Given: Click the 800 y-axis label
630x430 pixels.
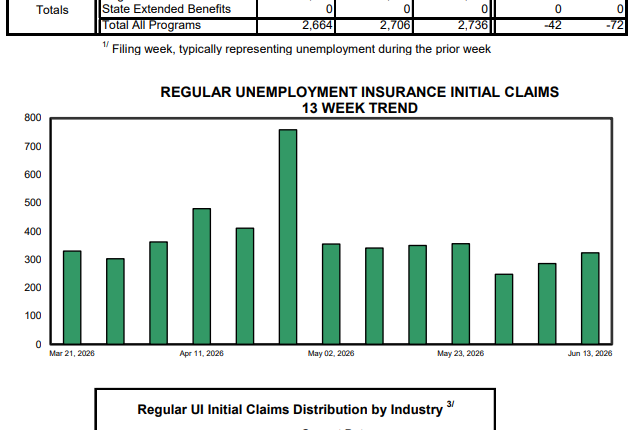Looking at the screenshot, I should pyautogui.click(x=33, y=118).
